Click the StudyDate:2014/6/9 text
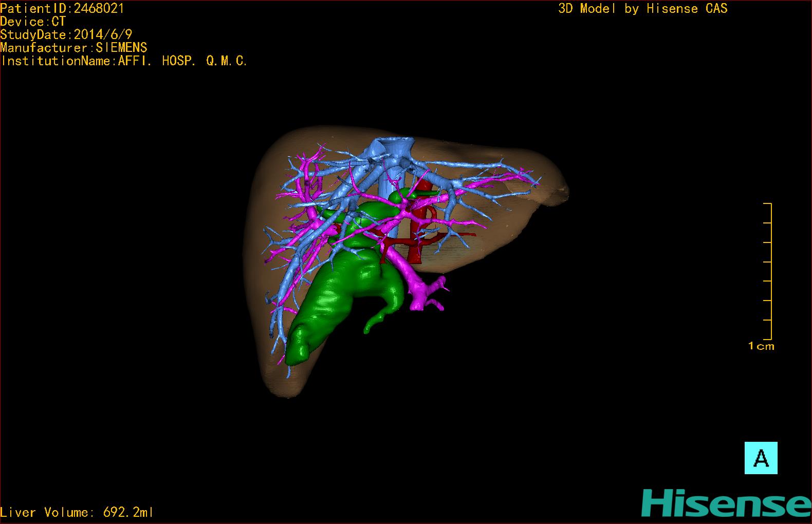 coord(66,34)
